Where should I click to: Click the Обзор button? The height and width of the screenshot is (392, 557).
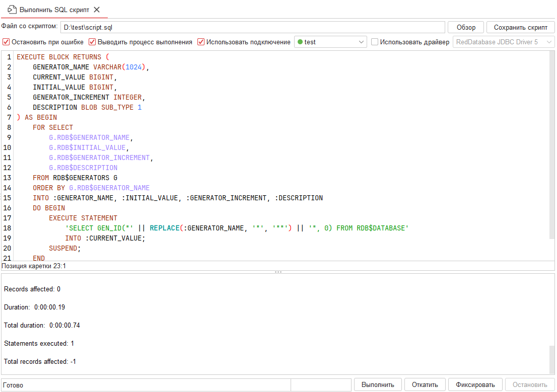pos(465,27)
